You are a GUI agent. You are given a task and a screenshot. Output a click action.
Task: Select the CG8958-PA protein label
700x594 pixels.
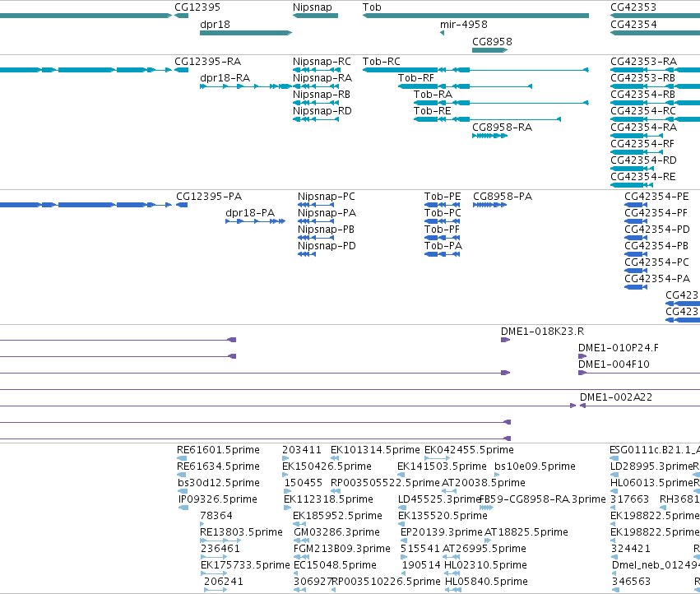tap(503, 197)
